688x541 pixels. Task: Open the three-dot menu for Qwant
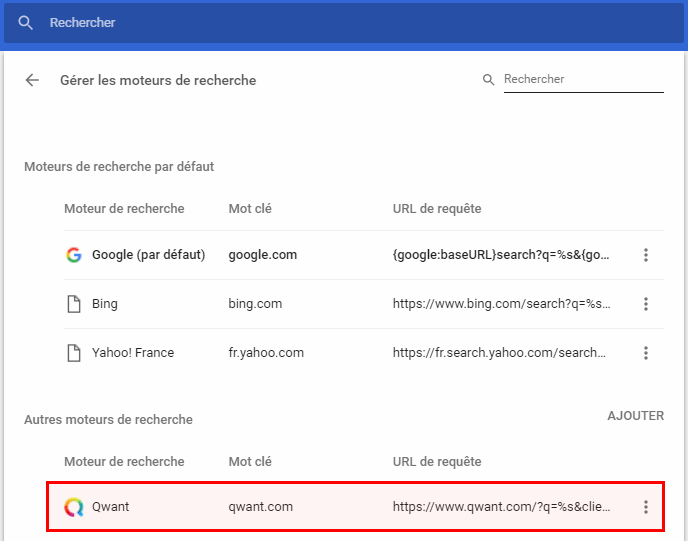(646, 507)
